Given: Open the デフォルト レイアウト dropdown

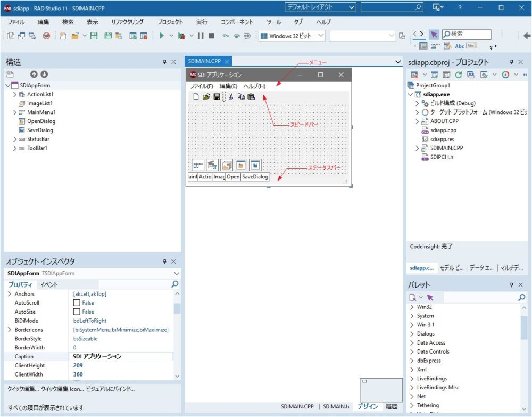Looking at the screenshot, I should [352, 7].
